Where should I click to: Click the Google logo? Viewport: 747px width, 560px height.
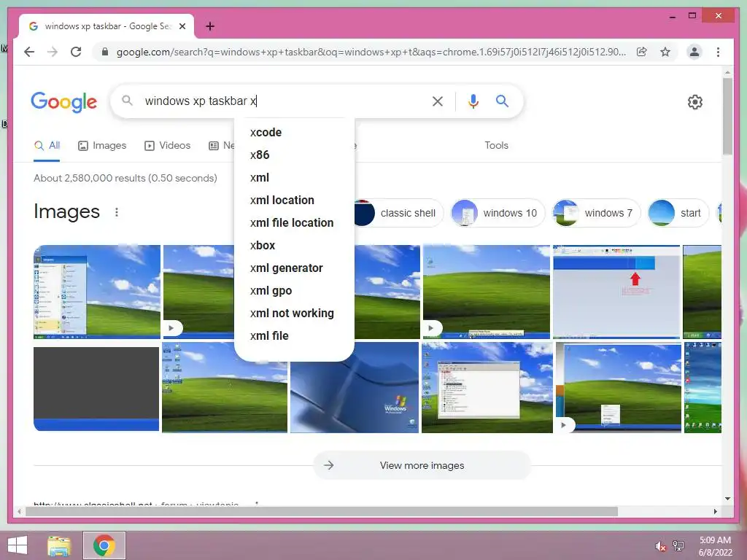tap(64, 101)
